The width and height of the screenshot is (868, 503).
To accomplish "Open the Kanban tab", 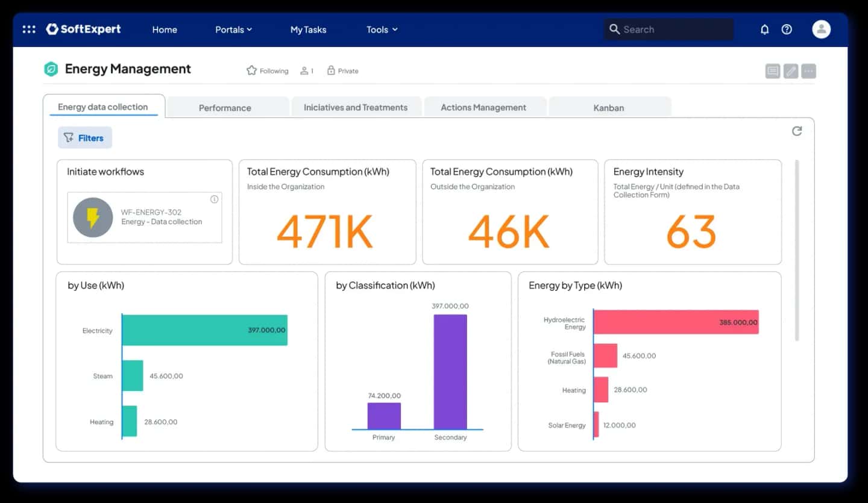I will [x=609, y=108].
